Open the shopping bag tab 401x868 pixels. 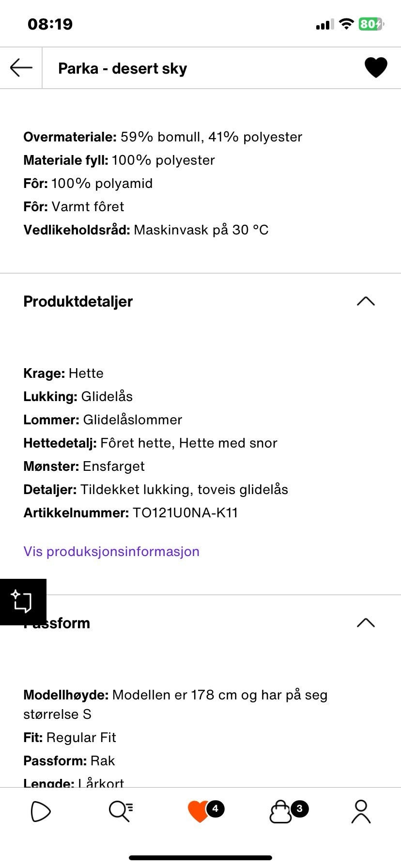pos(280,812)
